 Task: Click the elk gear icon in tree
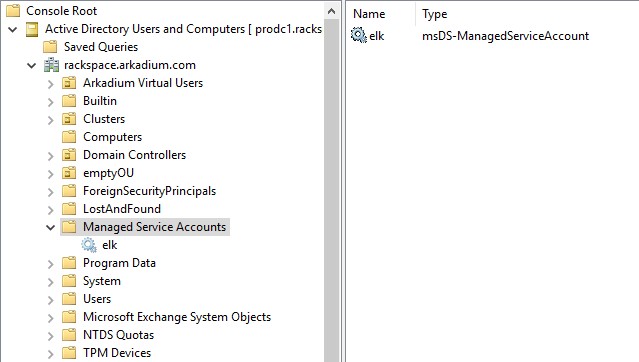pyautogui.click(x=89, y=245)
